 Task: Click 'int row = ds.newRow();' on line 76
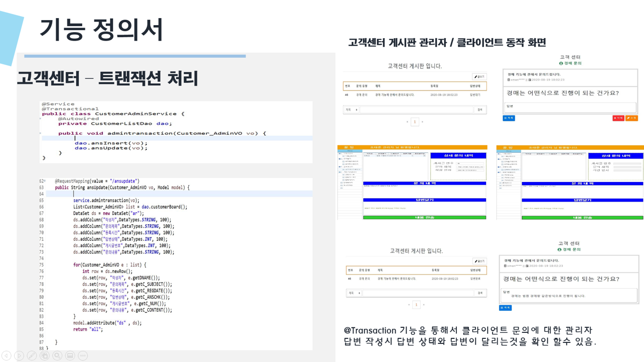point(108,271)
